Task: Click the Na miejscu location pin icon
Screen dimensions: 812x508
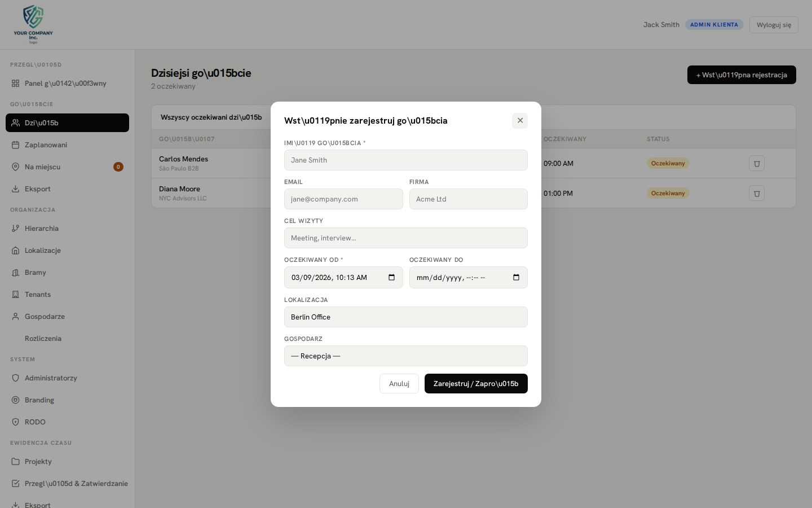Action: (16, 167)
